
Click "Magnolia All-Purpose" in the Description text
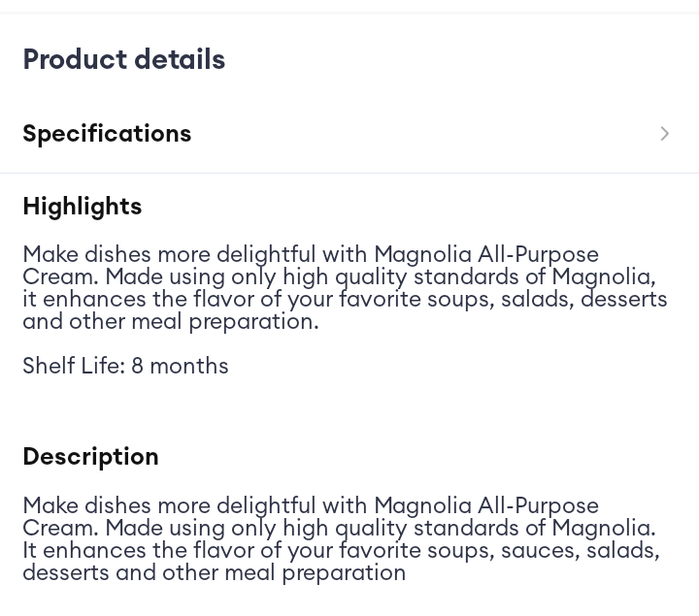[x=485, y=506]
